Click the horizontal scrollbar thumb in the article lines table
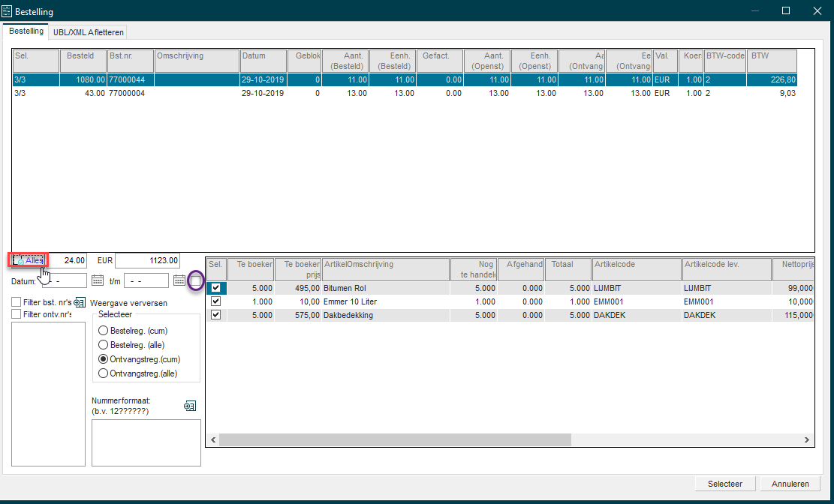The image size is (834, 504). (395, 439)
